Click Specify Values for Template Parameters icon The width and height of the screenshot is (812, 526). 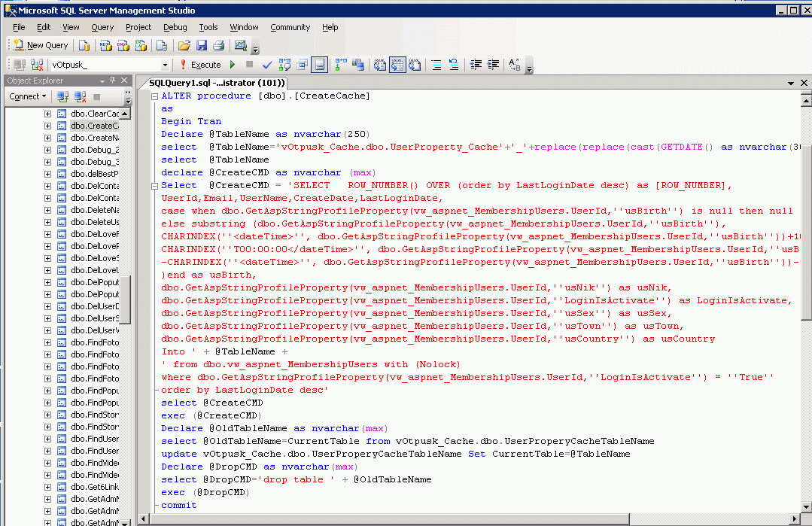[x=514, y=65]
